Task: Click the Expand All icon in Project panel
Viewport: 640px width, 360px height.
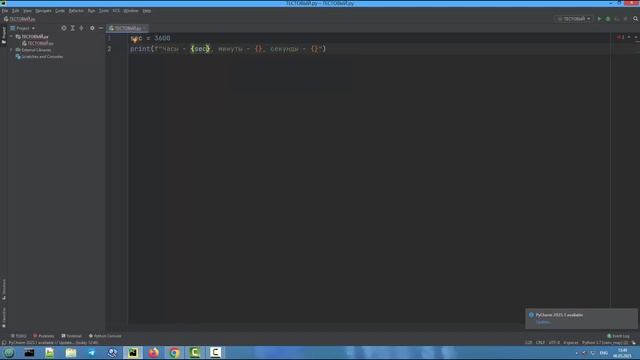Action: 73,28
